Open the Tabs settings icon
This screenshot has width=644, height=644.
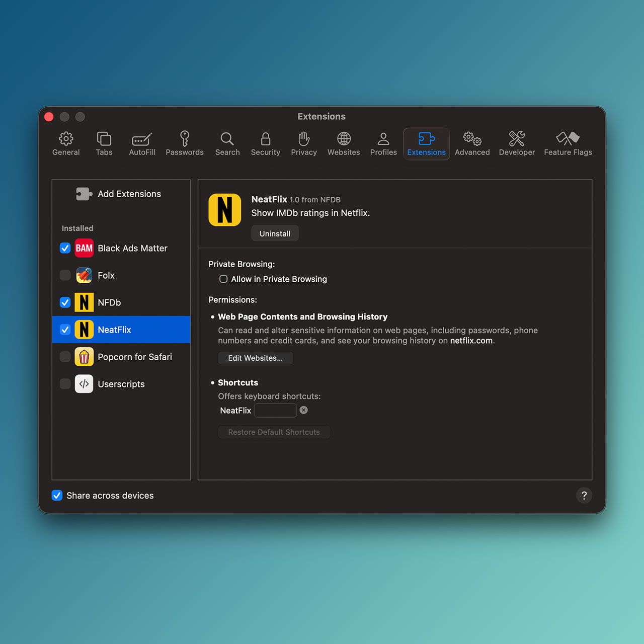click(x=104, y=138)
